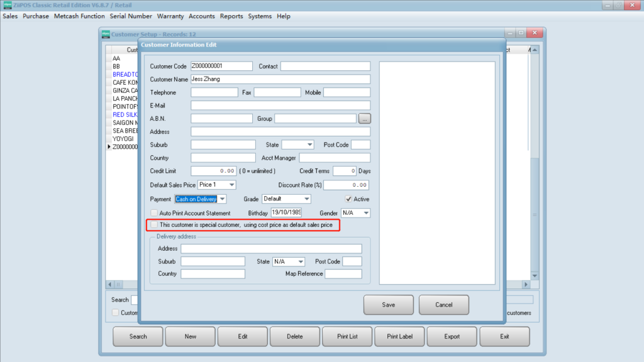Screen dimensions: 644x362
Task: Click the Export button
Action: 452,336
